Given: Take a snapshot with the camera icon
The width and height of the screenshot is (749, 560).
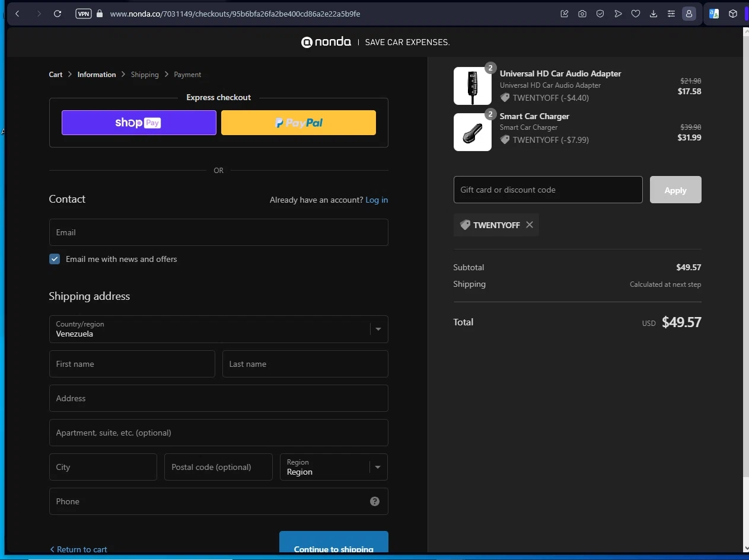Looking at the screenshot, I should pos(582,14).
